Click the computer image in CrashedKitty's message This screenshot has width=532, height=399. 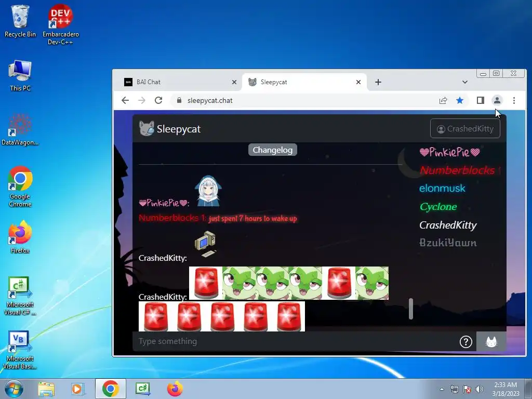tap(205, 244)
